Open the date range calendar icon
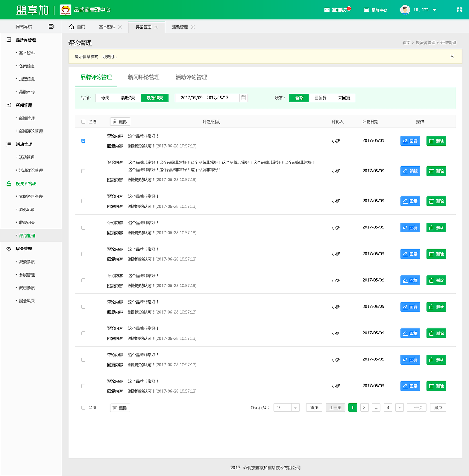The image size is (469, 476). [x=244, y=98]
